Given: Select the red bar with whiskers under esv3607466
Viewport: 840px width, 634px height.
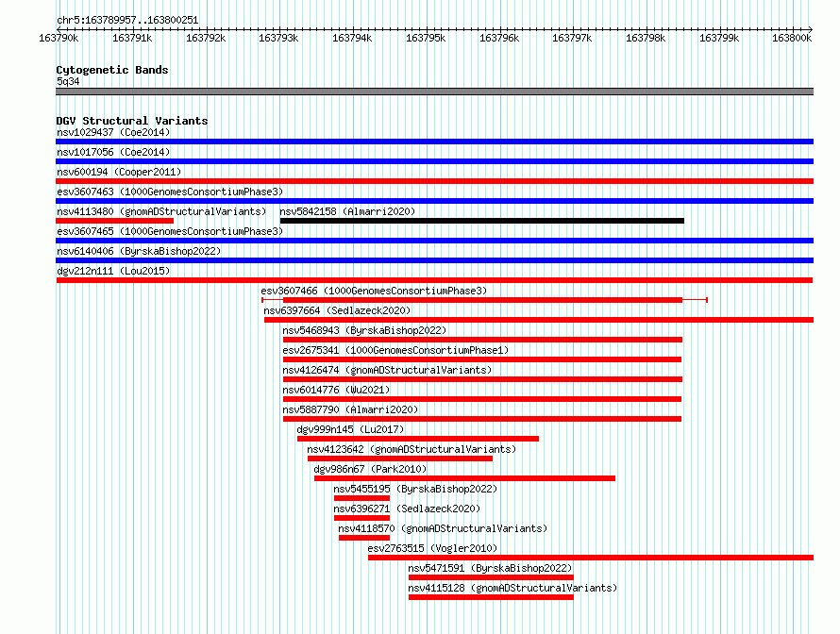Looking at the screenshot, I should pyautogui.click(x=484, y=300).
